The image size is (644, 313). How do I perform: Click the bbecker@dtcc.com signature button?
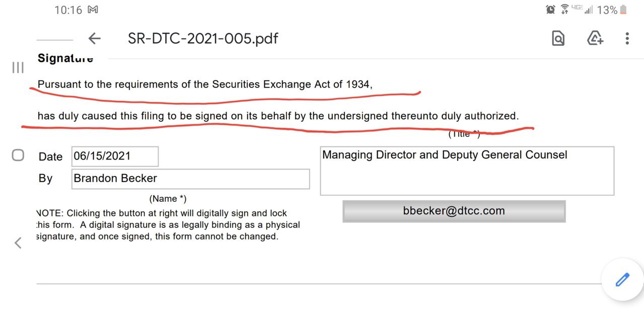tap(454, 211)
